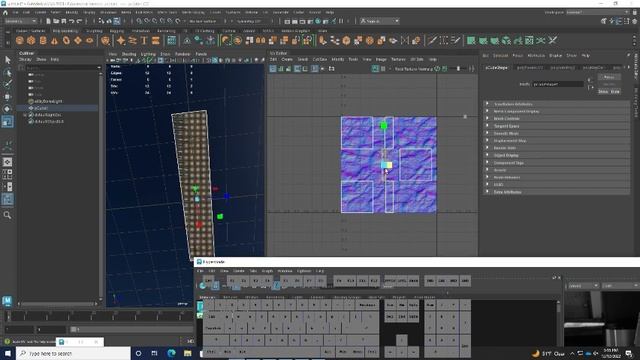Create a polygon plane from the shelf
This screenshot has width=640, height=360.
tap(78, 40)
